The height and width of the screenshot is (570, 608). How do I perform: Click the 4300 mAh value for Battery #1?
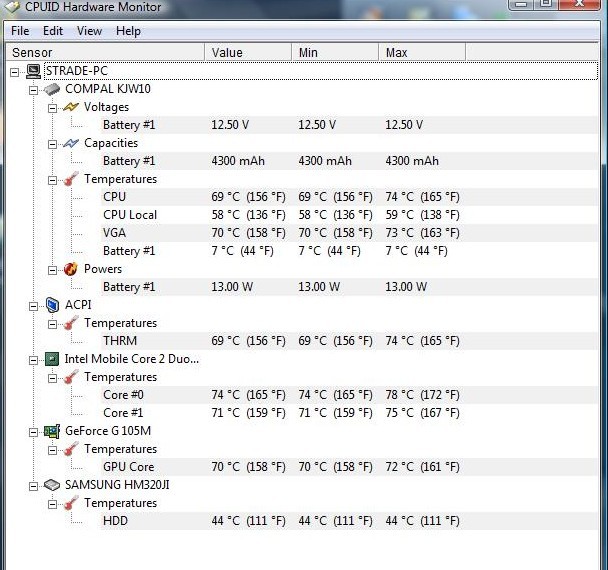click(238, 161)
